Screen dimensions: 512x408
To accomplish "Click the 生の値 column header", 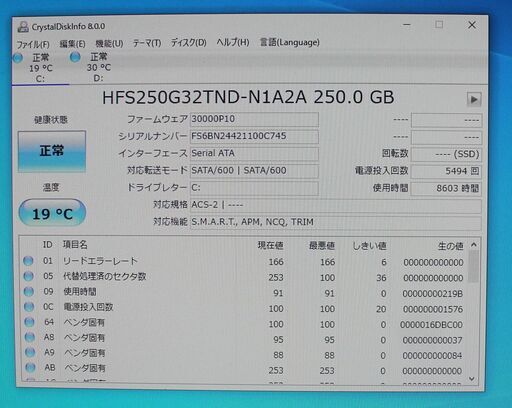I will tap(450, 247).
